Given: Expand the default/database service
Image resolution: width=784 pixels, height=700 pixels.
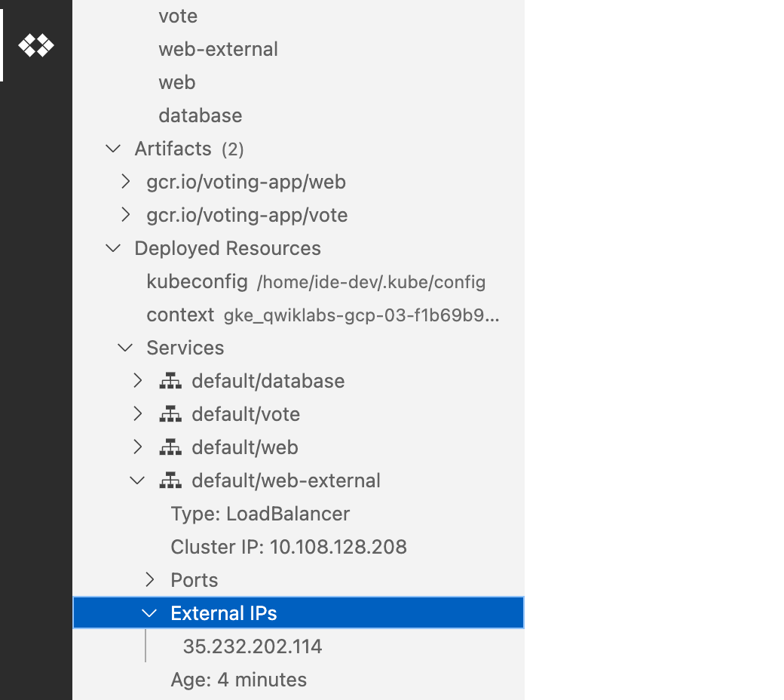Looking at the screenshot, I should (137, 381).
